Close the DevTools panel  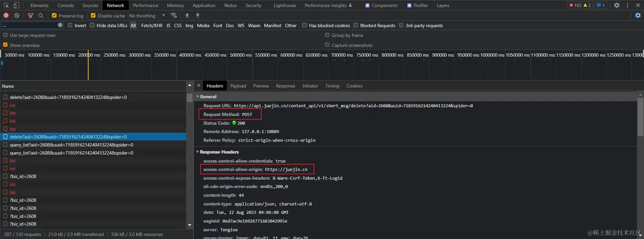638,5
